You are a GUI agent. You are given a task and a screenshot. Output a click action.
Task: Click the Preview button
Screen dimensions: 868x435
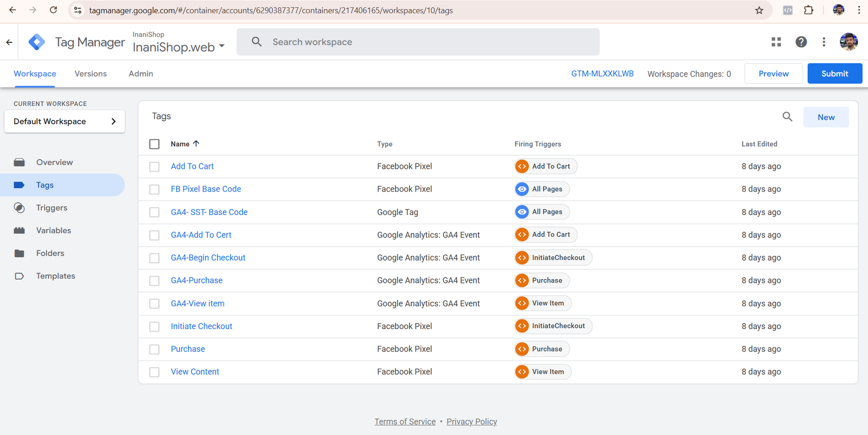[774, 74]
